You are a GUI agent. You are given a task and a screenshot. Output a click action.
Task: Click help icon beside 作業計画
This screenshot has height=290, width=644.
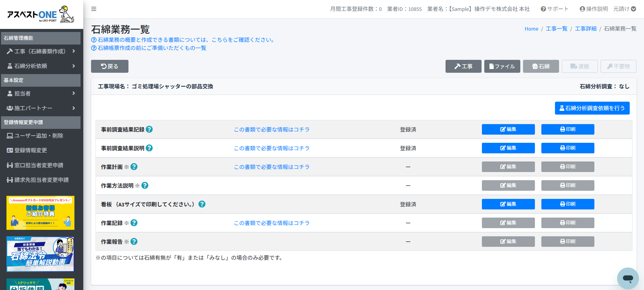pos(134,167)
